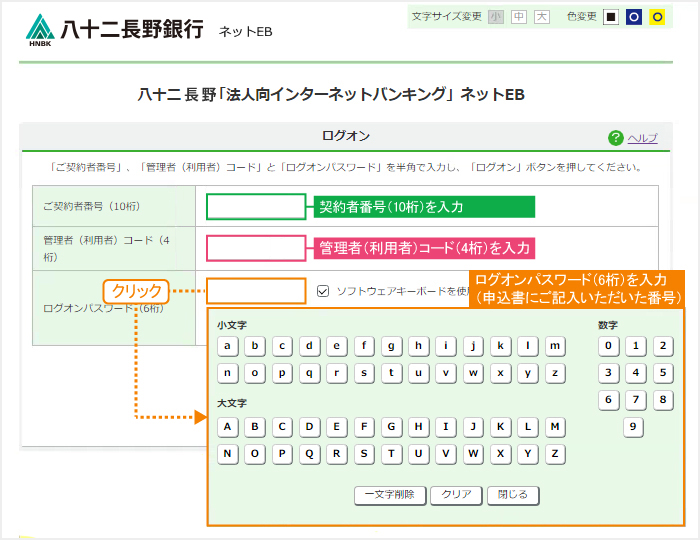Set font size to medium (中)
Screen dimensions: 700x540
519,17
